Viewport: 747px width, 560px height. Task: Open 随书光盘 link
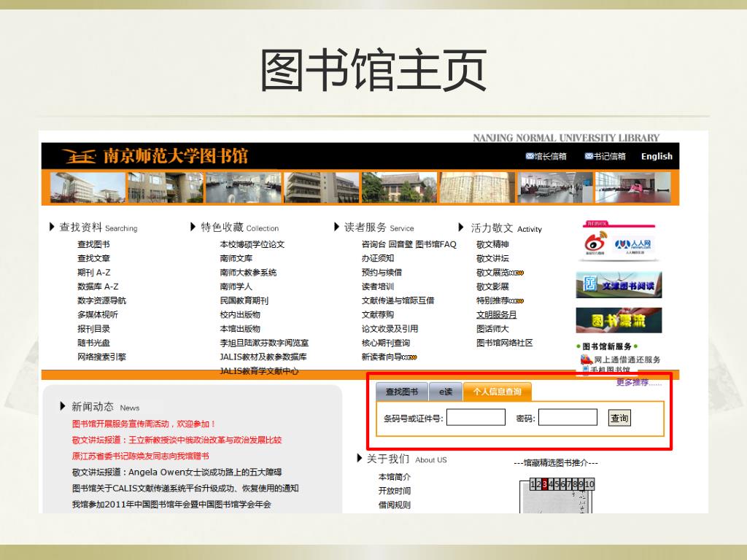[94, 343]
